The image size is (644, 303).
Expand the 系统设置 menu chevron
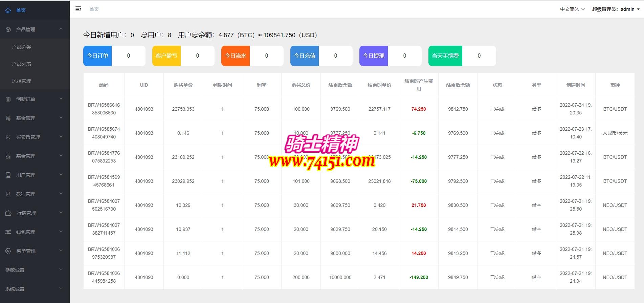(61, 288)
